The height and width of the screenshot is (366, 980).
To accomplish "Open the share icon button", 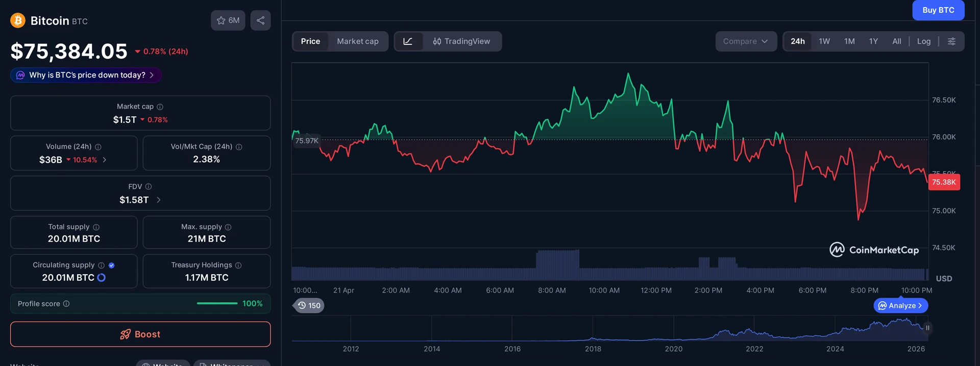I will coord(260,20).
